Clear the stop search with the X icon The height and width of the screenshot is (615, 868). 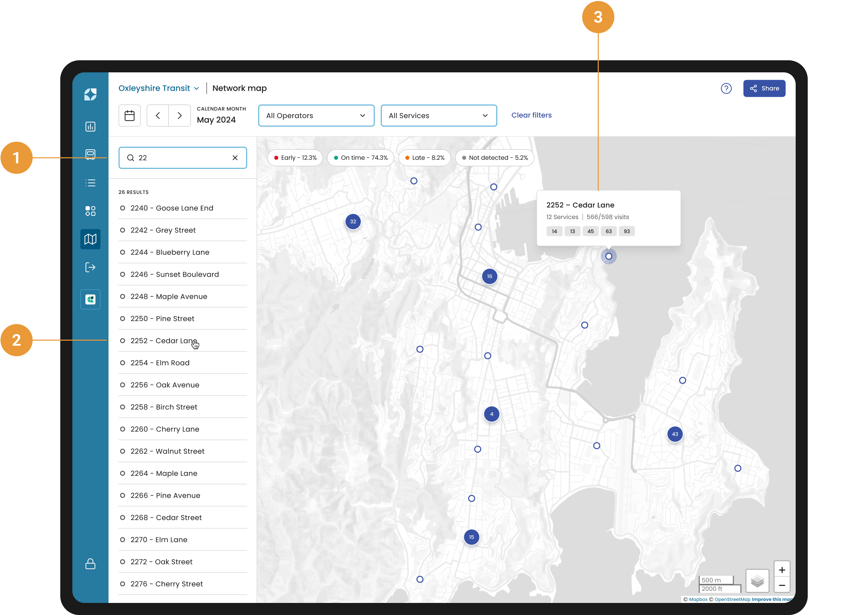click(x=235, y=157)
